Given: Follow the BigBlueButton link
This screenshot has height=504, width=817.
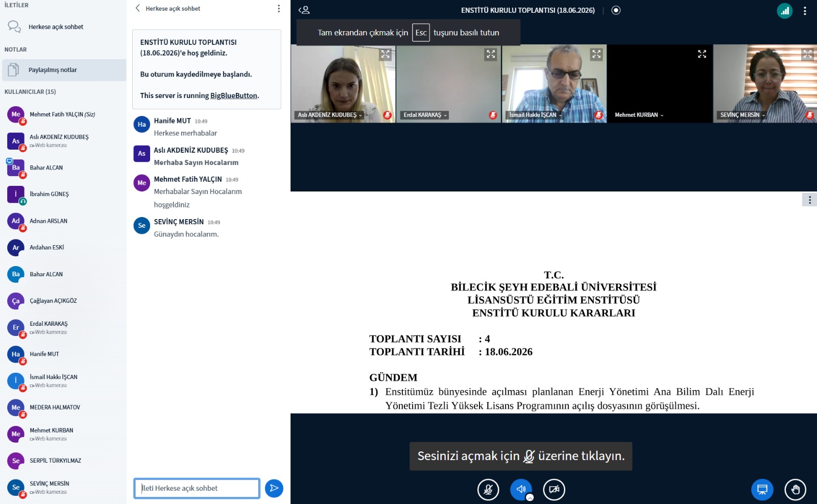Looking at the screenshot, I should [234, 95].
